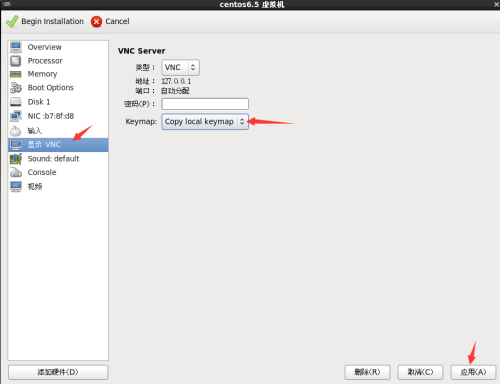Select the Overview computer icon
Viewport: 500px width, 384px height.
coord(16,47)
